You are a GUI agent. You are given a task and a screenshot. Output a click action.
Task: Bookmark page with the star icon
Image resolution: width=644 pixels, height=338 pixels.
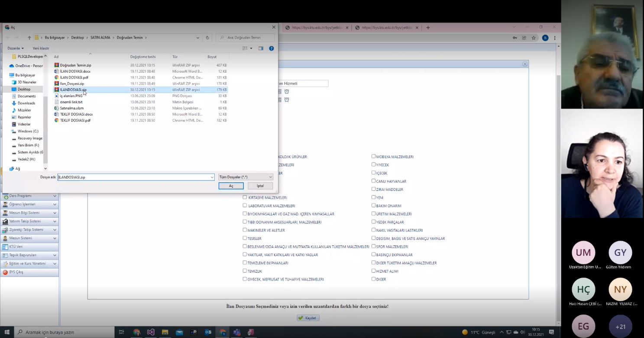[534, 38]
